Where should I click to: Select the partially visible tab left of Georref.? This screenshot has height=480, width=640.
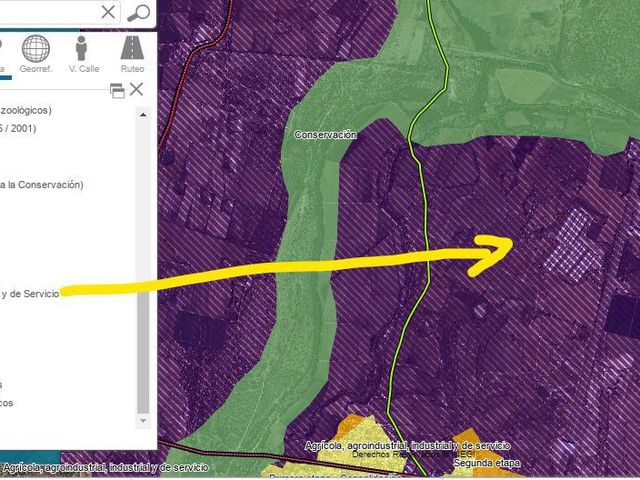[x=2, y=55]
